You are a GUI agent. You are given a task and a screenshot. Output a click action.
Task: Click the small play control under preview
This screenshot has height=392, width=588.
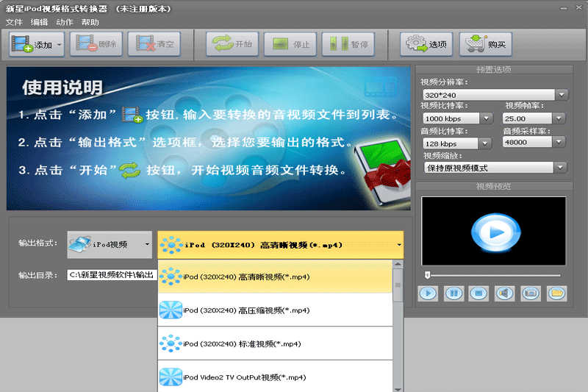pyautogui.click(x=428, y=293)
